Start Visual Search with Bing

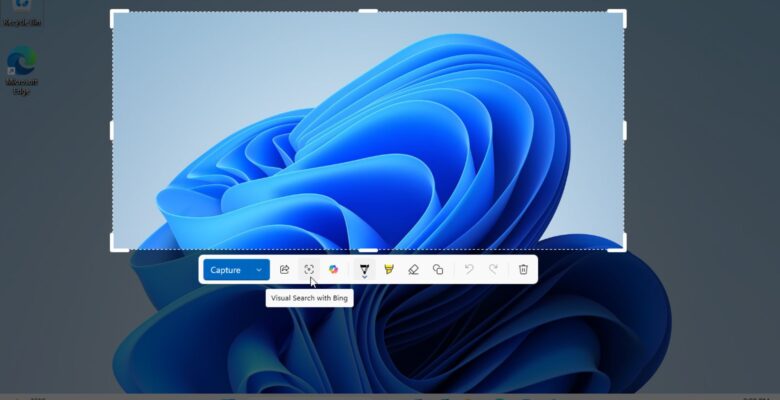[309, 270]
